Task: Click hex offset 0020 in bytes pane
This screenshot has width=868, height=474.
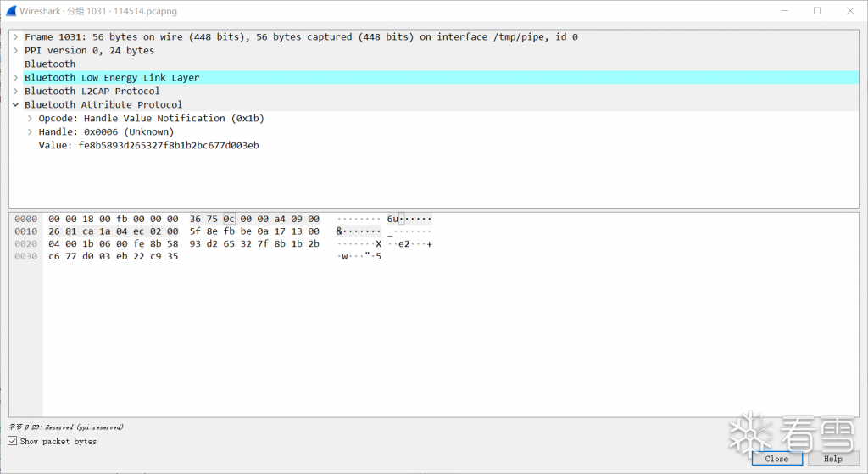Action: [x=26, y=243]
